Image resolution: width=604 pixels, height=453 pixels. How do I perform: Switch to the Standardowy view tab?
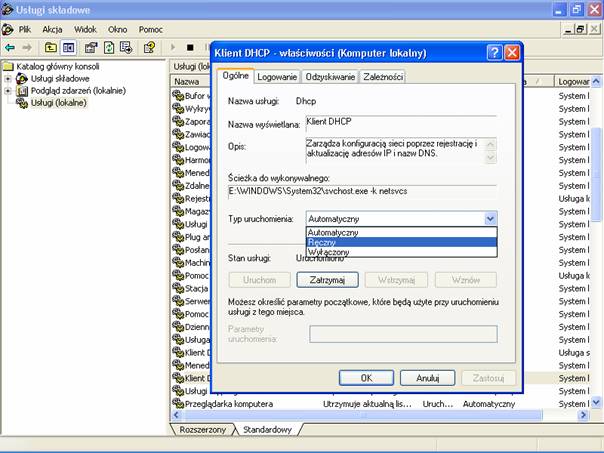pos(267,430)
